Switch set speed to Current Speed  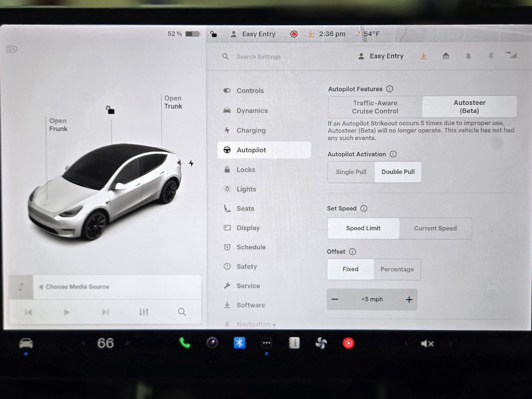(x=435, y=228)
